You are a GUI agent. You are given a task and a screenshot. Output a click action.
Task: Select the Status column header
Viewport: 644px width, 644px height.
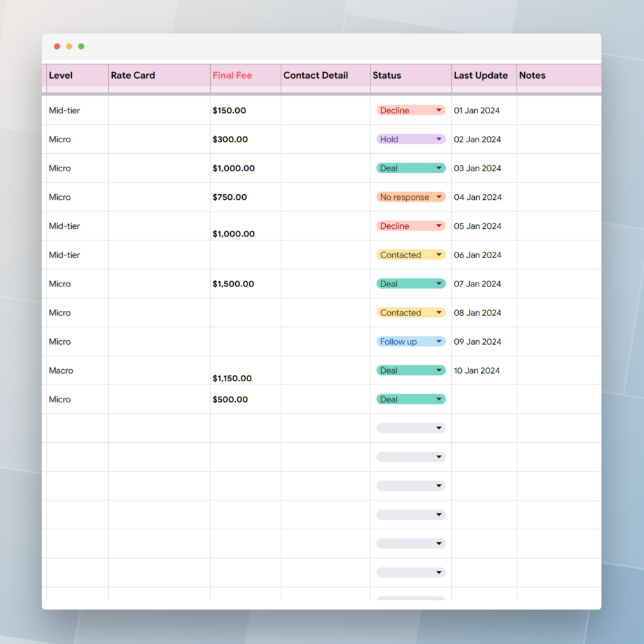(411, 76)
